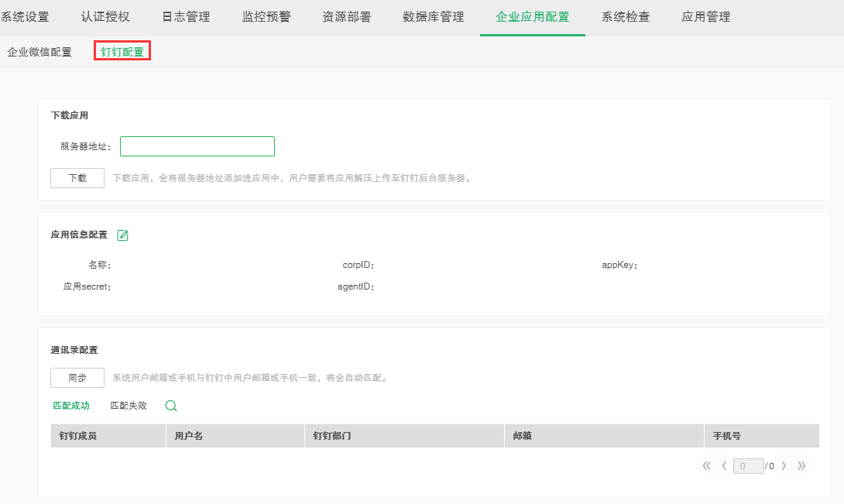Viewport: 844px width, 504px height.
Task: Open the 系统设置 tab
Action: (x=26, y=17)
